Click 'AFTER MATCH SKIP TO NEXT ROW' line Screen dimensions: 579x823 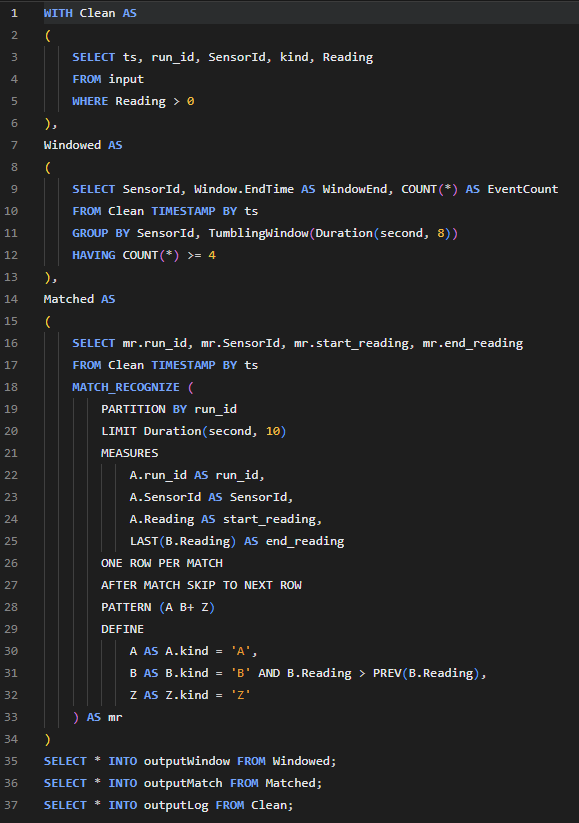tap(201, 585)
